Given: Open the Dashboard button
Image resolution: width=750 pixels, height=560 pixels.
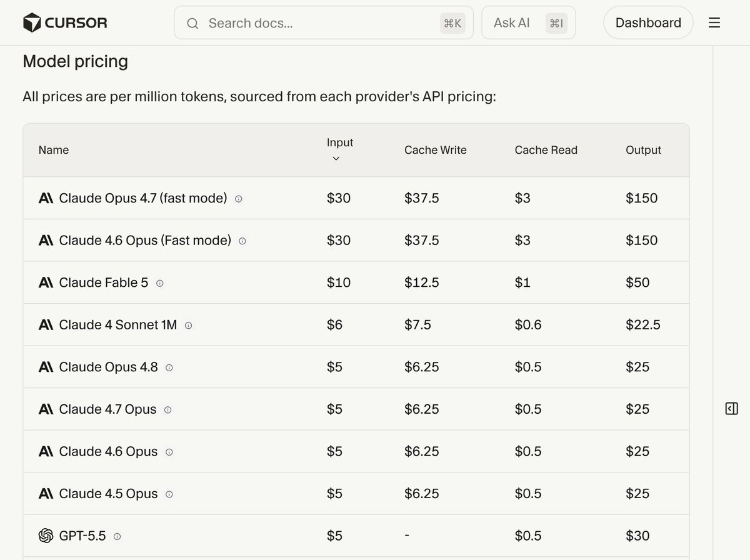Looking at the screenshot, I should tap(648, 23).
